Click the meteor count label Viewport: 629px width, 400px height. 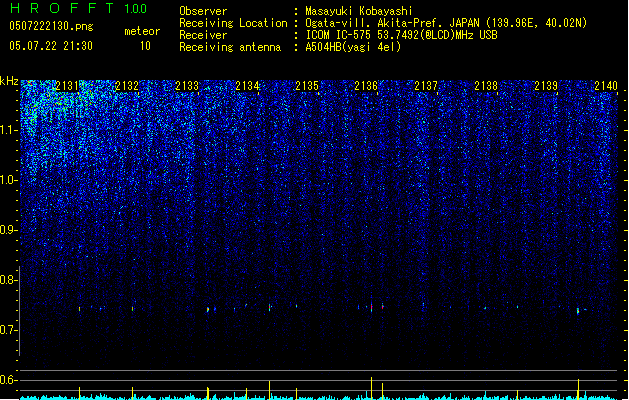coord(142,31)
